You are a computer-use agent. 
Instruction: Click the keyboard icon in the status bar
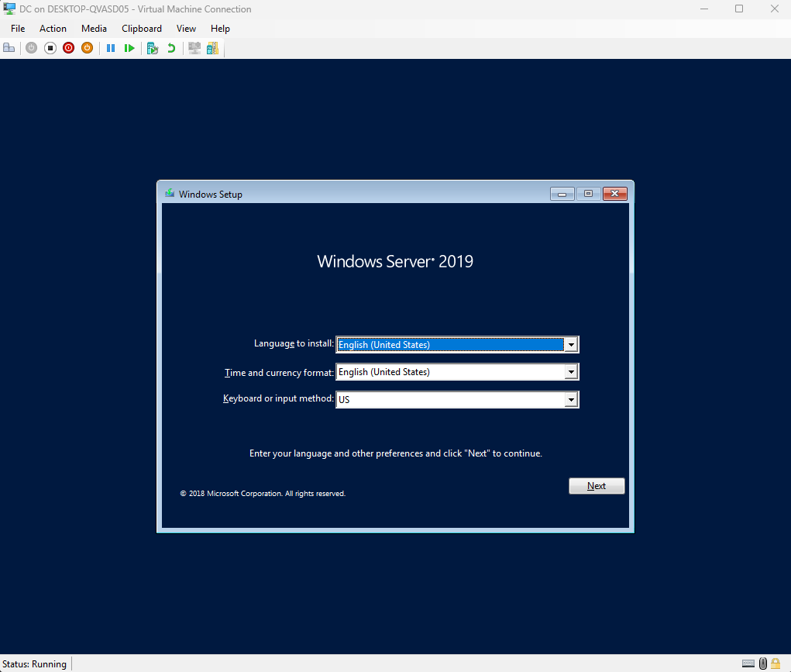(x=748, y=663)
